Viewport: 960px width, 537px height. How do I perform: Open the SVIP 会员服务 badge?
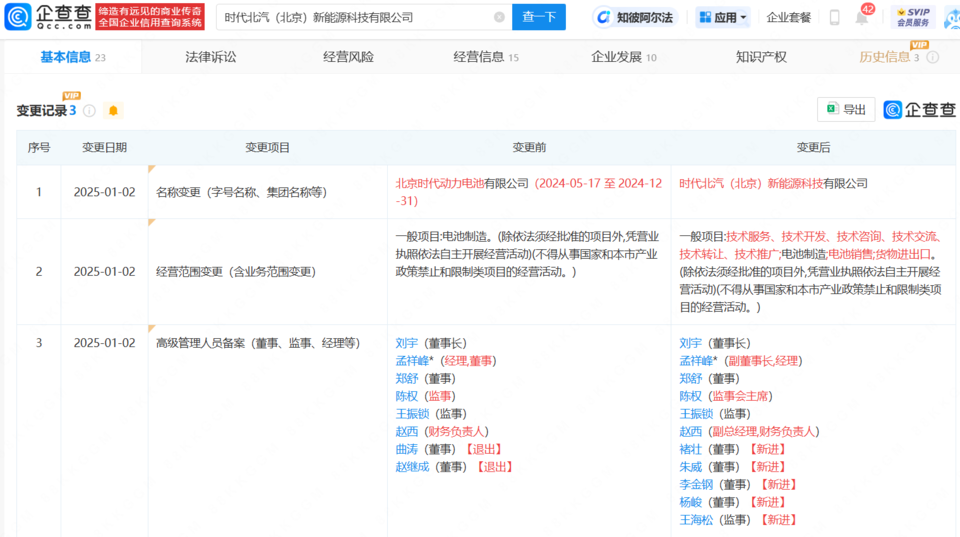912,17
